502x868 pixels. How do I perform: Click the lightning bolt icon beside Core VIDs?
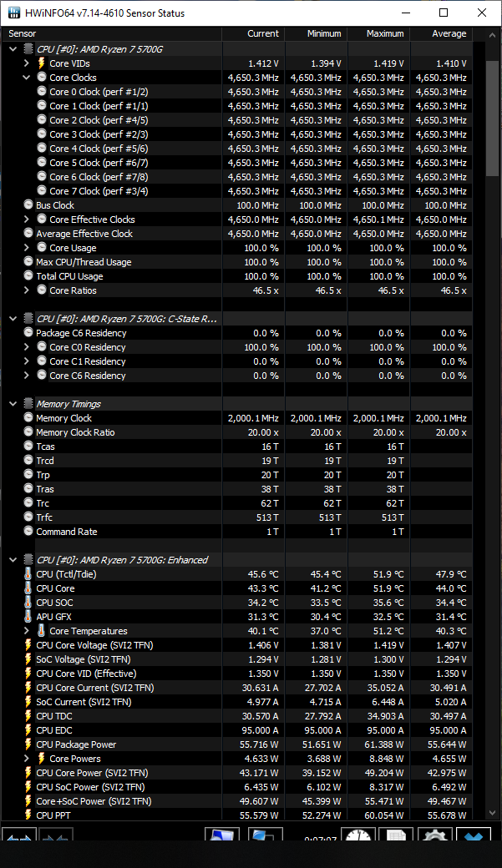coord(41,63)
